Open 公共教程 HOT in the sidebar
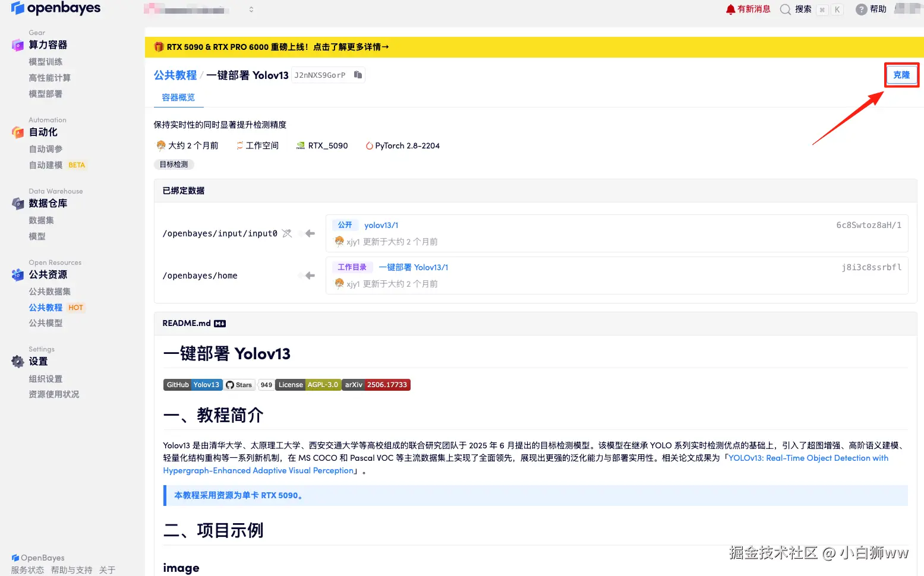The height and width of the screenshot is (576, 924). click(x=57, y=308)
